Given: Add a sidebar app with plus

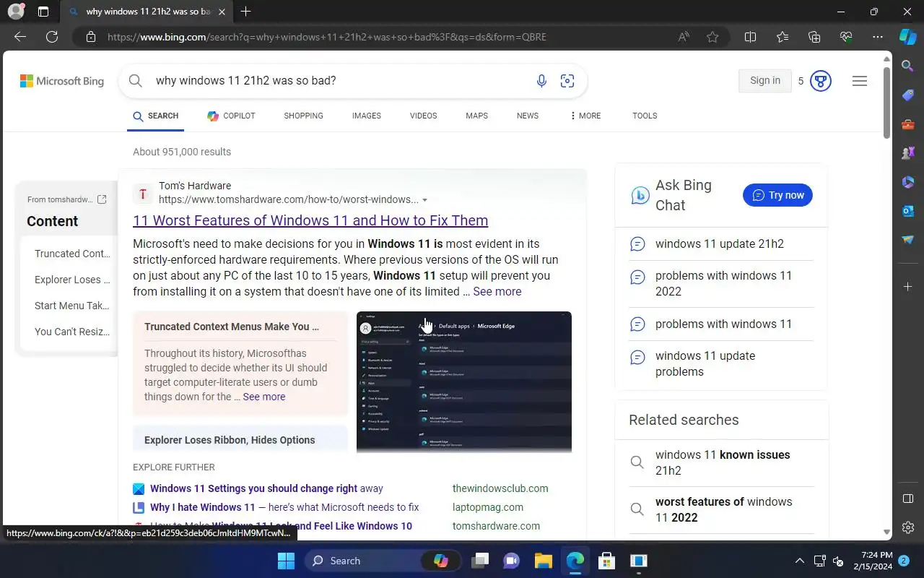Looking at the screenshot, I should coord(908,287).
